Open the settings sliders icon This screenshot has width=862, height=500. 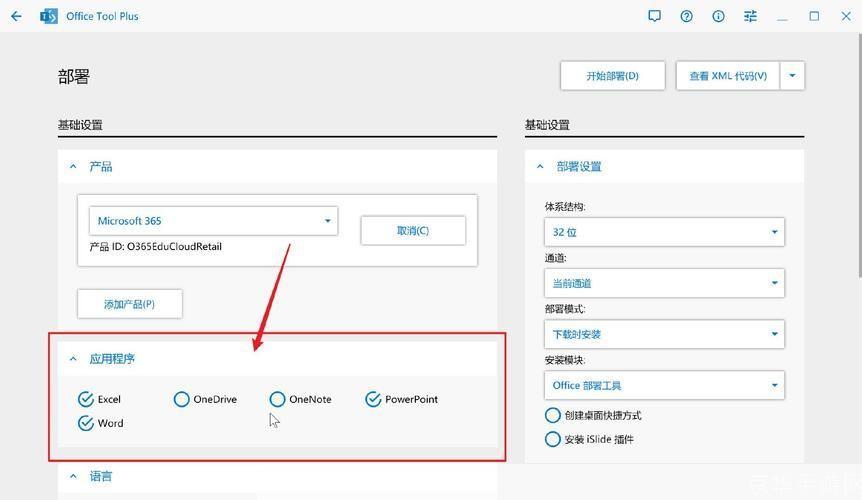tap(750, 16)
